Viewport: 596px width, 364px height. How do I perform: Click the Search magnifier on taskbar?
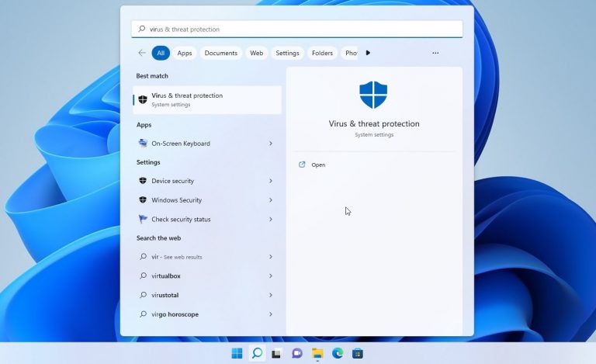(x=257, y=354)
